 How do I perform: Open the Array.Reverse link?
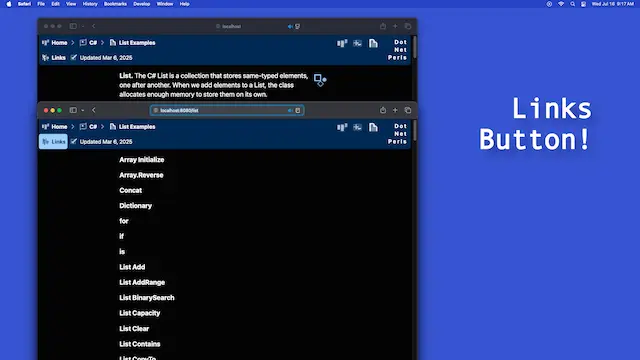141,175
